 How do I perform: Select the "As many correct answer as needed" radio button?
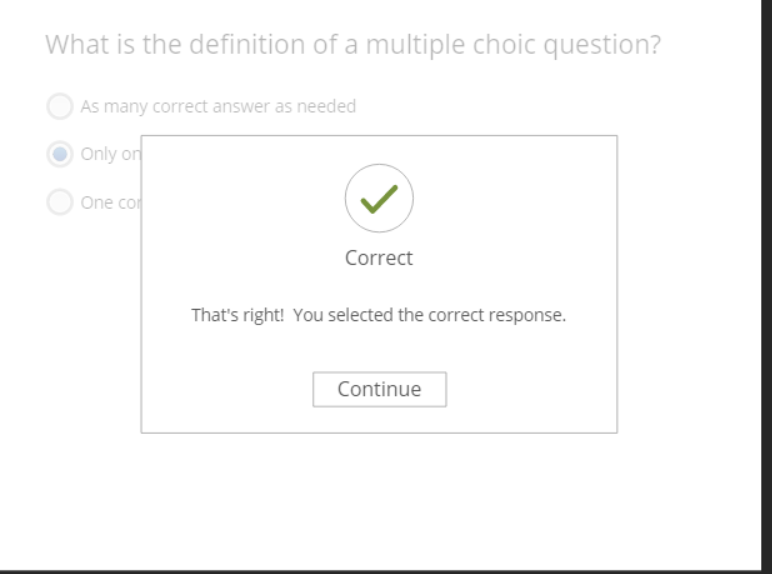coord(60,106)
